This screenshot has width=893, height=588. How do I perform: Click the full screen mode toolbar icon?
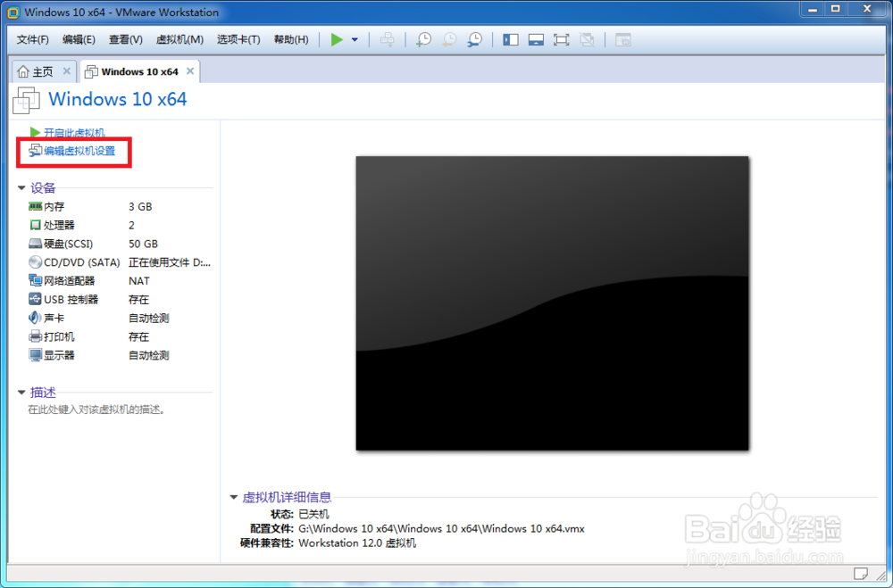[x=562, y=40]
